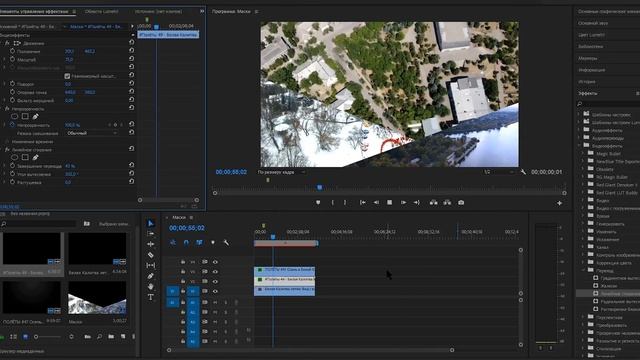This screenshot has height=360, width=640.
Task: Create a rectangle mask under Непрозрачность
Action: click(x=25, y=117)
